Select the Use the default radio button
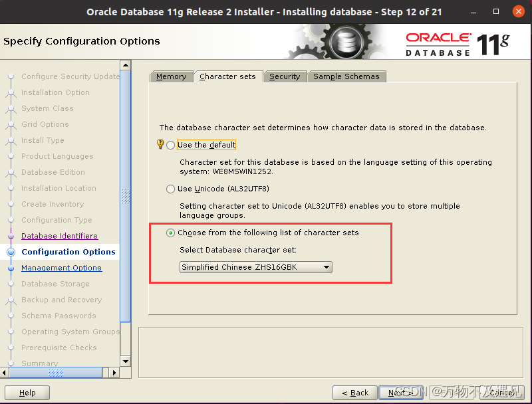Viewport: 532px width, 404px height. pos(171,145)
